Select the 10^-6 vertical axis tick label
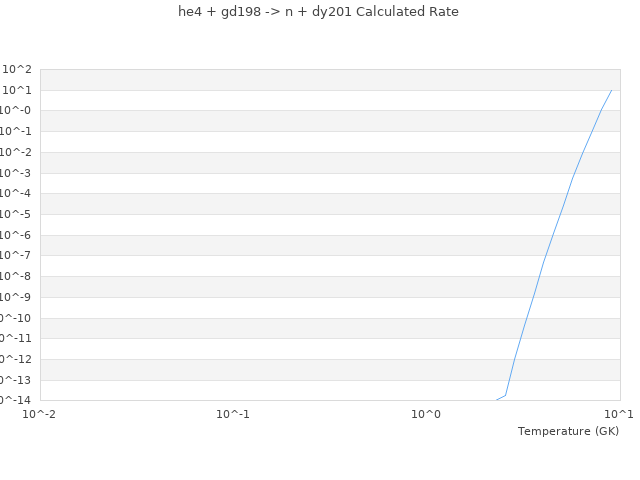Viewport: 640px width, 480px height. pos(17,236)
